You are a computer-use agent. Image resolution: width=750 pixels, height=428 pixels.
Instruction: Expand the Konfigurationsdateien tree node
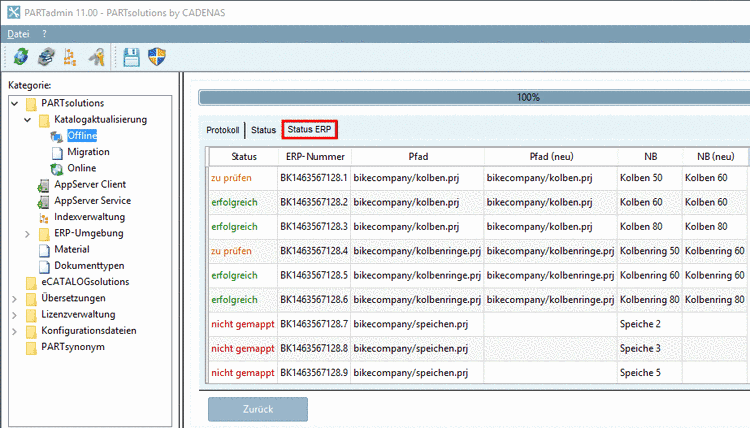14,331
